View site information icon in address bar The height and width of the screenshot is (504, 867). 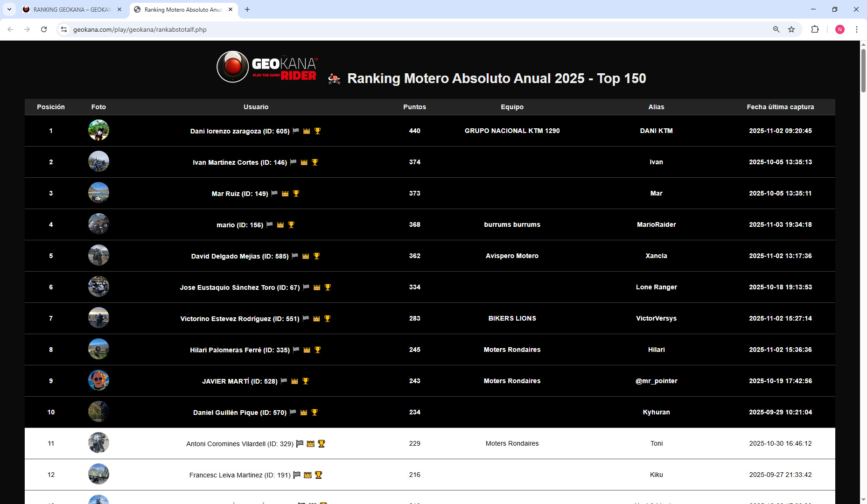(64, 29)
